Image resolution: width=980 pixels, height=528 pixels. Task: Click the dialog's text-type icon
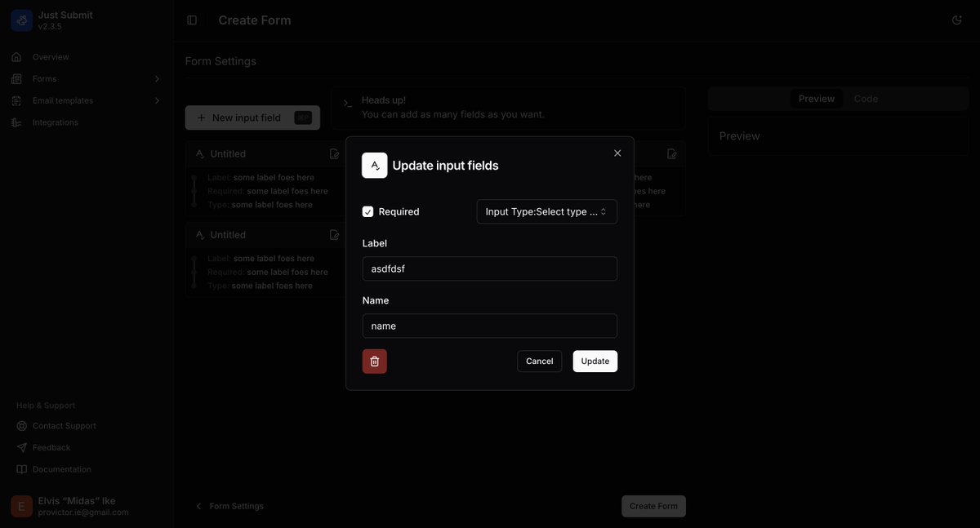click(375, 165)
